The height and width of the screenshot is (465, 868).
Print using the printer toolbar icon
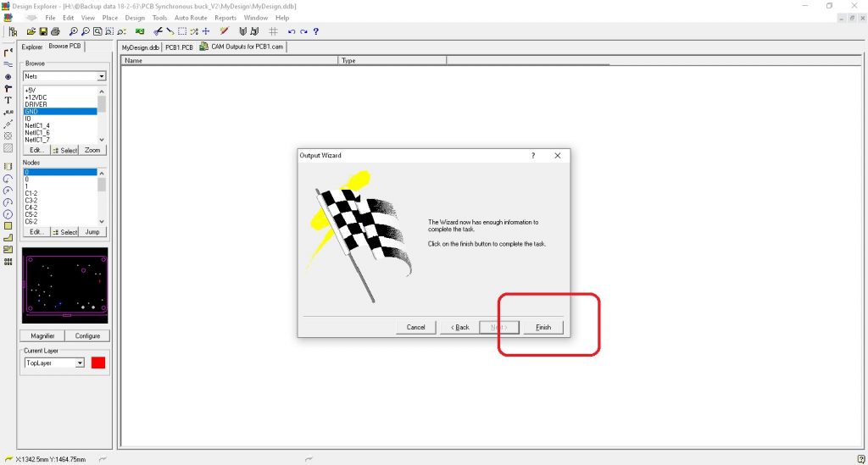55,31
